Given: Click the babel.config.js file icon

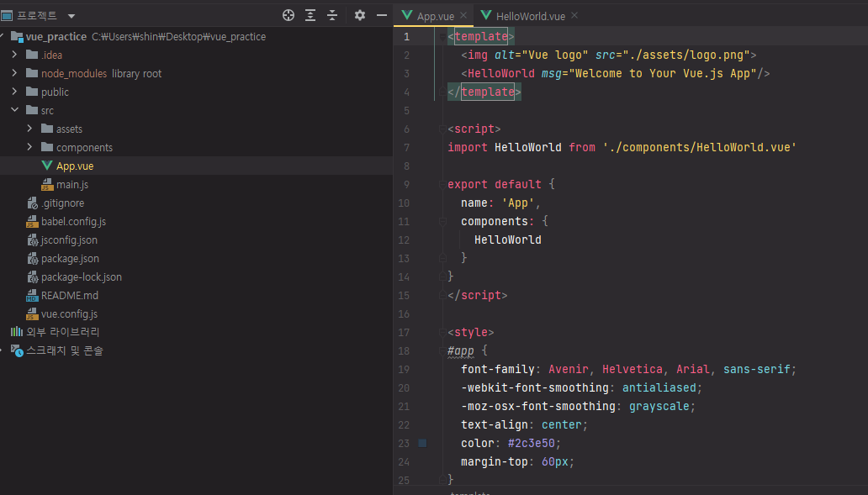Looking at the screenshot, I should pyautogui.click(x=32, y=221).
